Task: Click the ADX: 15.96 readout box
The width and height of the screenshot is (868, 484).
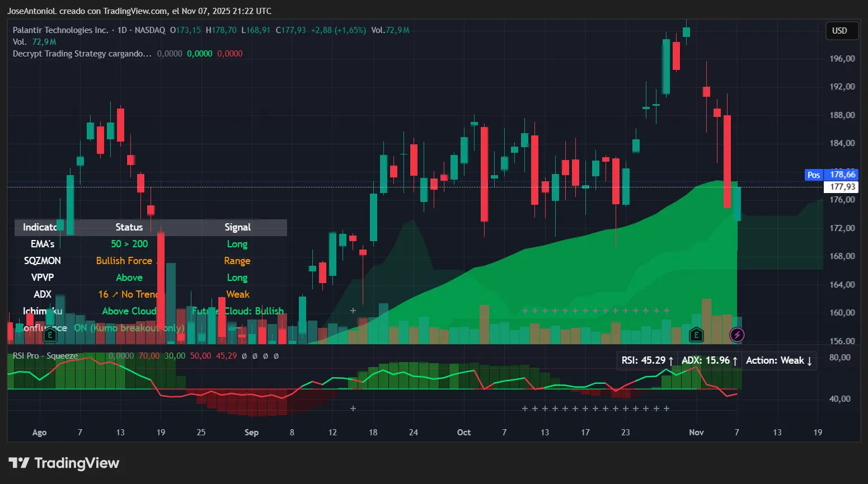Action: pyautogui.click(x=709, y=361)
